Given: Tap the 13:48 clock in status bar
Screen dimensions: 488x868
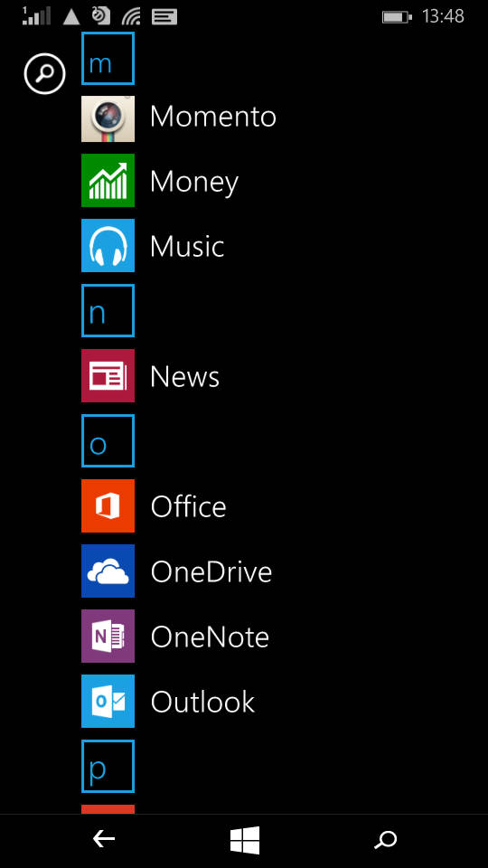Looking at the screenshot, I should click(x=443, y=16).
